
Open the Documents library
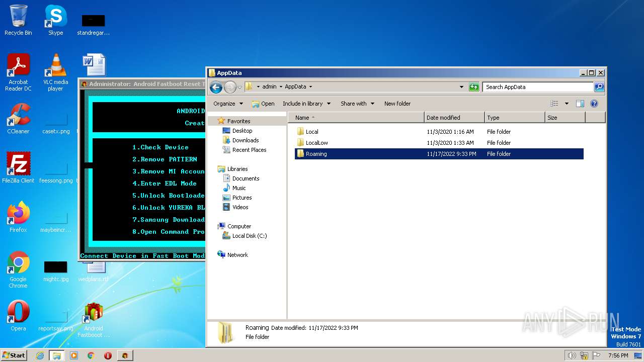pos(246,178)
